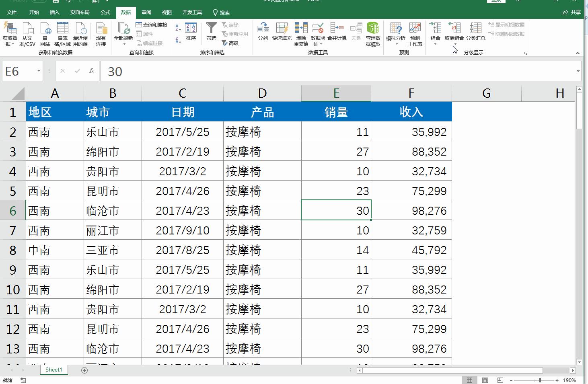
Task: Open the 审阅 ribbon tab
Action: pyautogui.click(x=146, y=12)
